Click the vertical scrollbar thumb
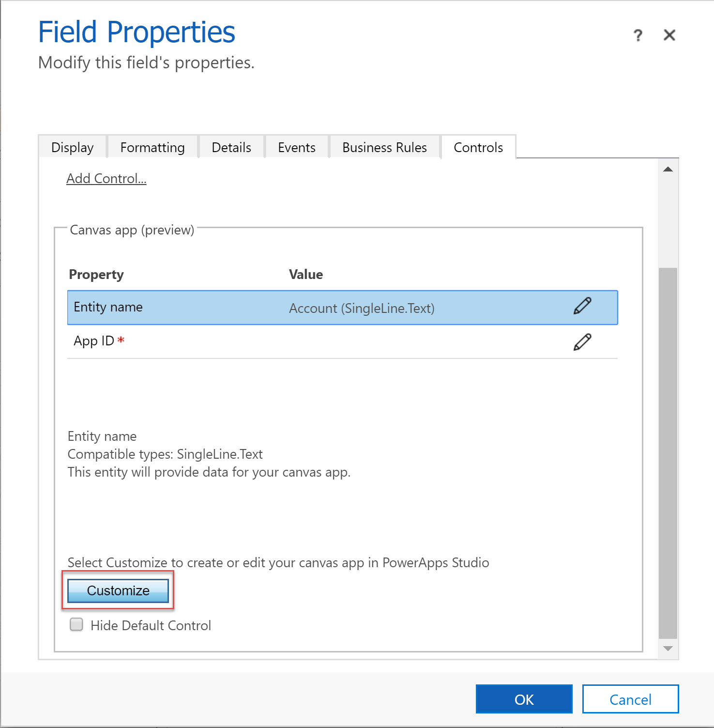This screenshot has height=728, width=714. tap(668, 453)
